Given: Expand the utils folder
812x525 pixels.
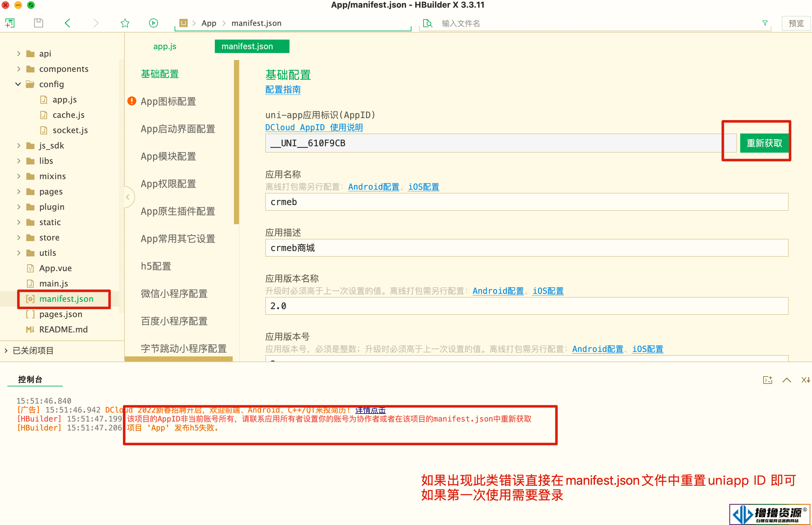Looking at the screenshot, I should point(19,253).
